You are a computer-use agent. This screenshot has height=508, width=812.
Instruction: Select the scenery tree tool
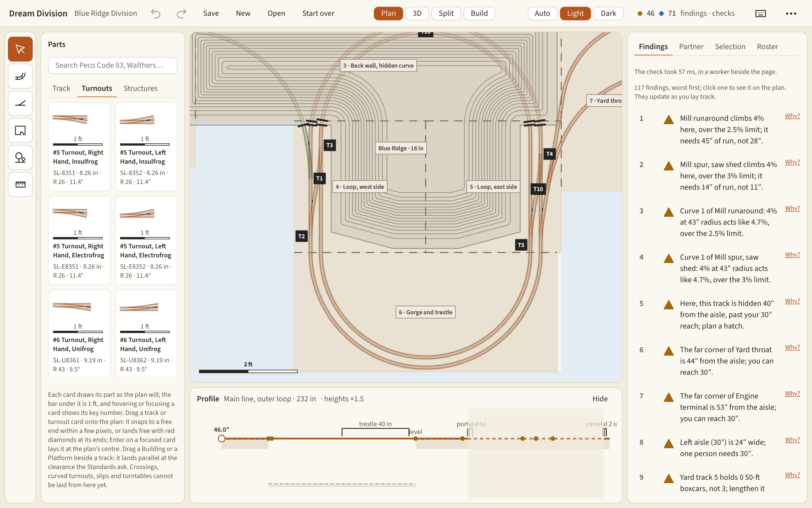click(x=20, y=157)
